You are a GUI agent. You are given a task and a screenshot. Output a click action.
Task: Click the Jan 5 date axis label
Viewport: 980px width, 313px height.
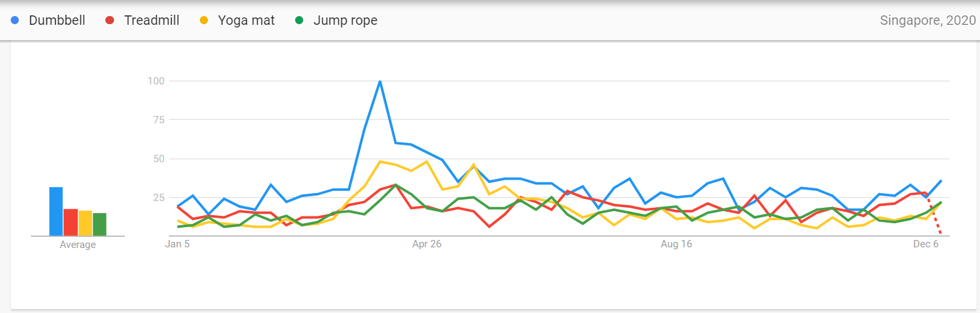pyautogui.click(x=178, y=245)
